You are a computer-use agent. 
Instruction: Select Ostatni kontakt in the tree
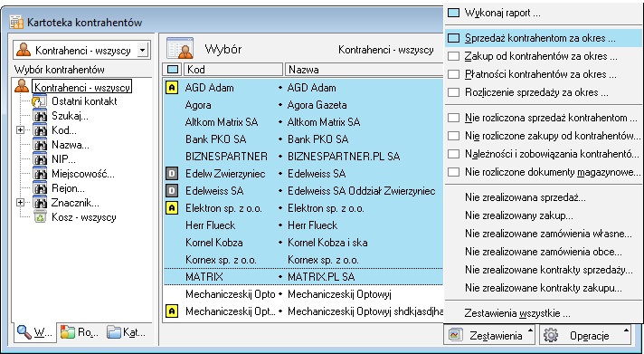pyautogui.click(x=84, y=101)
